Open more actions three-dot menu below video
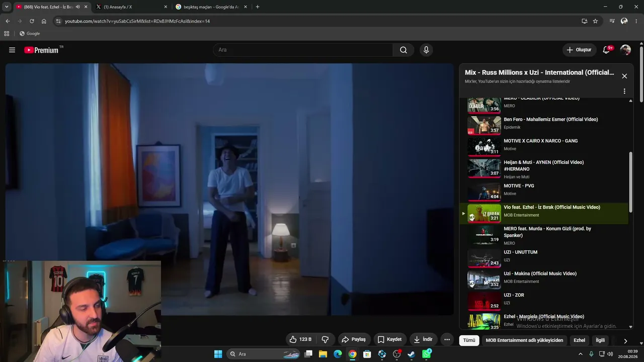The image size is (644, 362). [447, 339]
